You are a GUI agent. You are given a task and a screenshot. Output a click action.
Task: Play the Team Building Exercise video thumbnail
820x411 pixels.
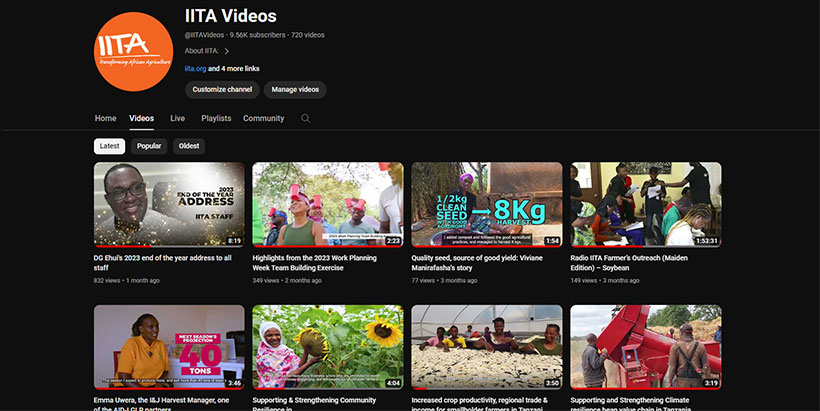pos(328,204)
